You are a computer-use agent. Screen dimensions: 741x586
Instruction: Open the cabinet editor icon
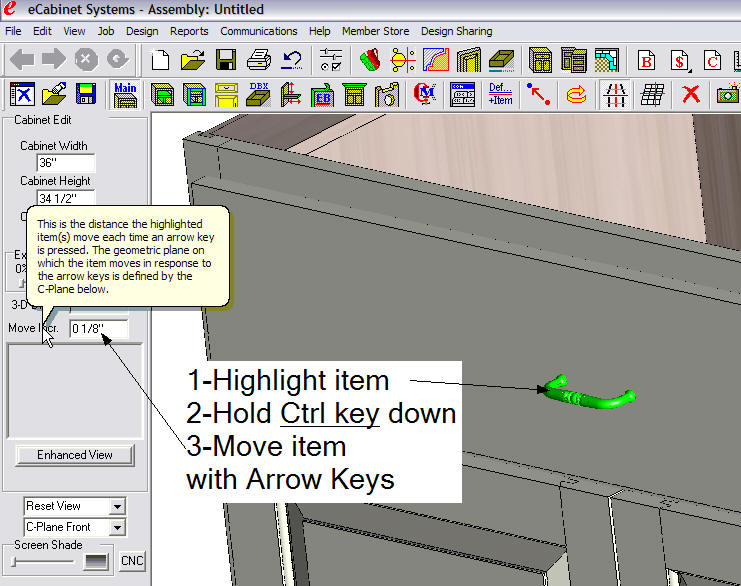(540, 60)
